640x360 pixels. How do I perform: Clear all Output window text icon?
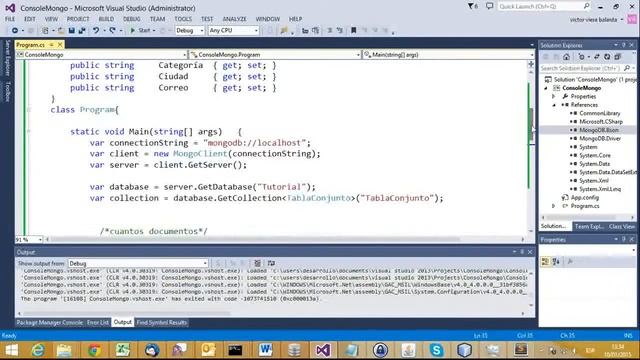(x=257, y=263)
